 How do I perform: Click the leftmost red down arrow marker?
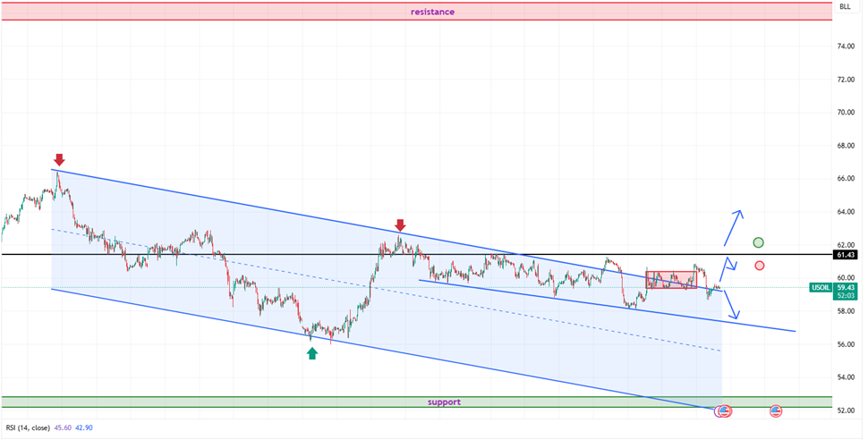pyautogui.click(x=58, y=160)
